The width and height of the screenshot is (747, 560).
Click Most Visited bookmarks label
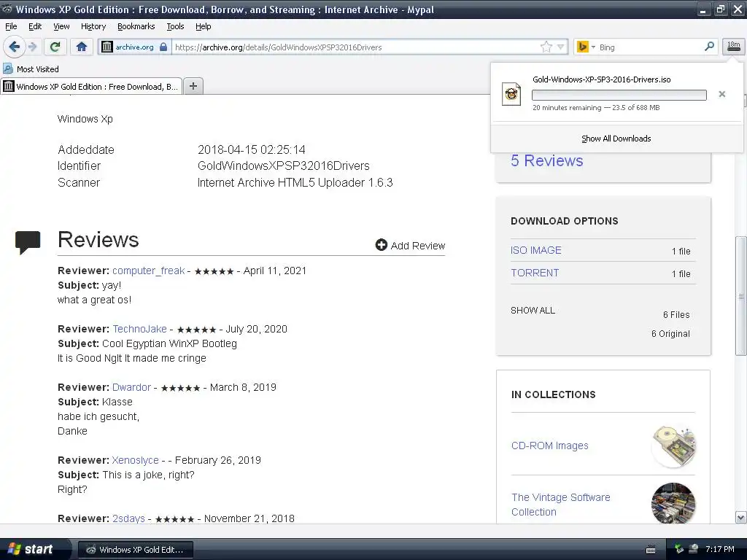pos(38,69)
